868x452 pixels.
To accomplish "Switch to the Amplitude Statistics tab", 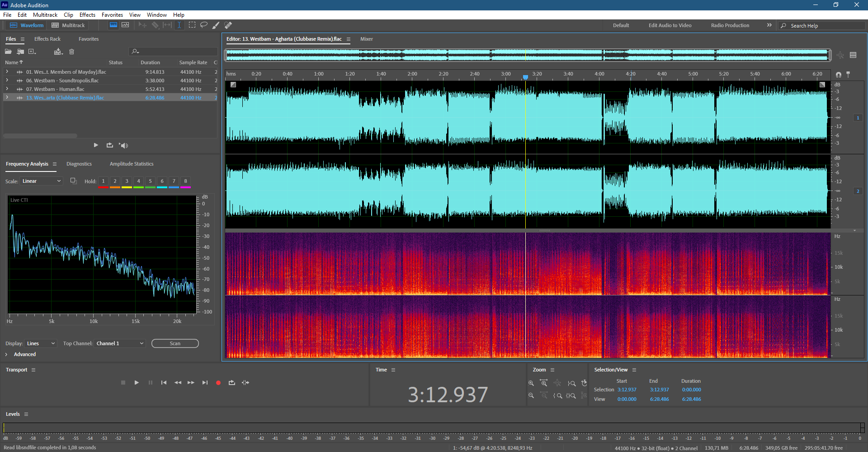I will [132, 164].
